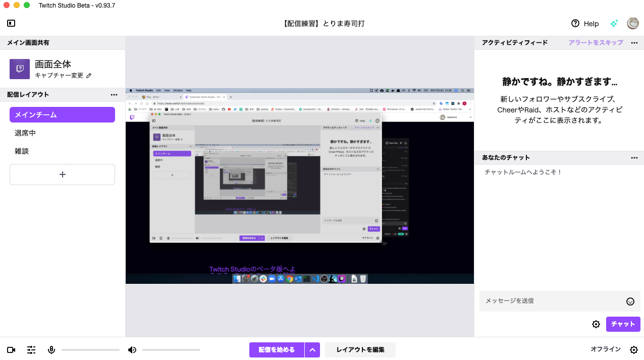Click アラートをスキップ link
Image resolution: width=644 pixels, height=360 pixels.
click(596, 43)
